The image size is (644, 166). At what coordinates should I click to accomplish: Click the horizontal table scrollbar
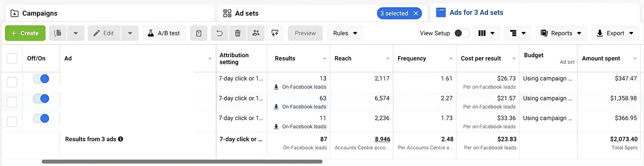[x=182, y=162]
